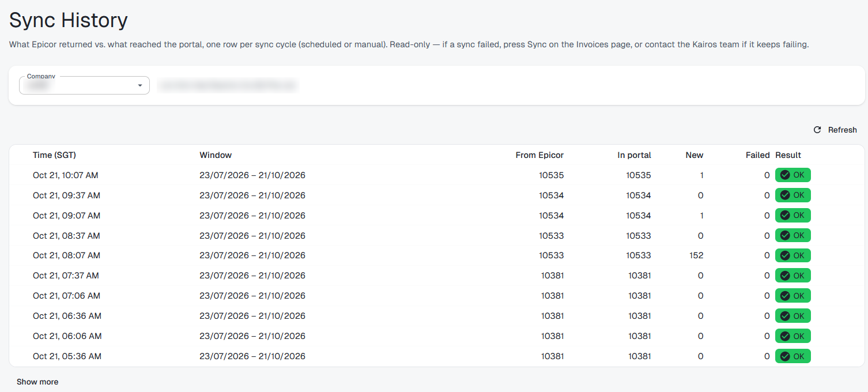Viewport: 868px width, 392px height.
Task: Click Failed value 0 in 10:07 AM row
Action: click(767, 175)
